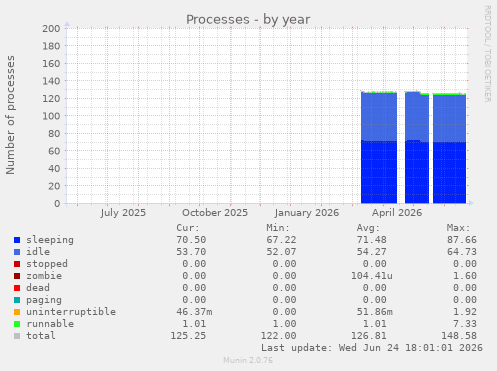Viewport: 497px width, 371px height.
Task: Click the 'Cur:' column header
Action: pos(188,228)
